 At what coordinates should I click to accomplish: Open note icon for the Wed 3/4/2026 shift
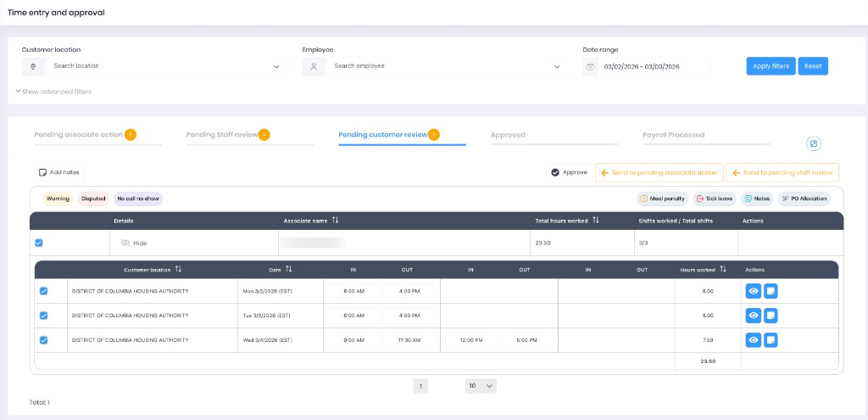pyautogui.click(x=771, y=339)
